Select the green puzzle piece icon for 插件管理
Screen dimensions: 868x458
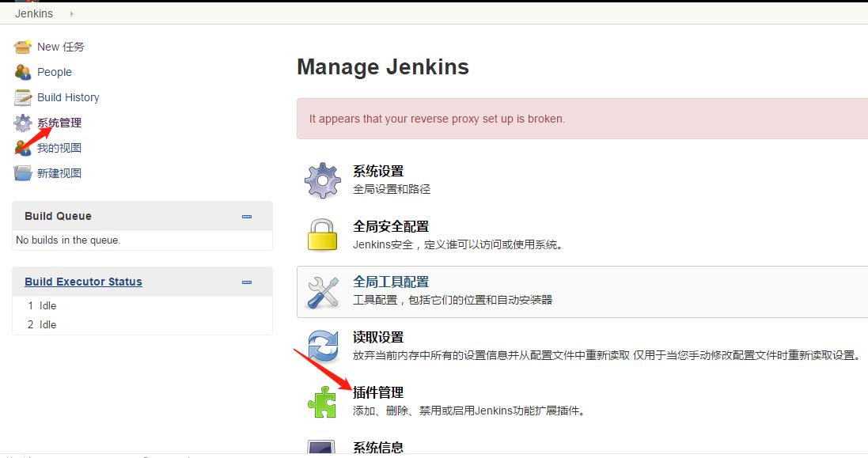click(323, 401)
